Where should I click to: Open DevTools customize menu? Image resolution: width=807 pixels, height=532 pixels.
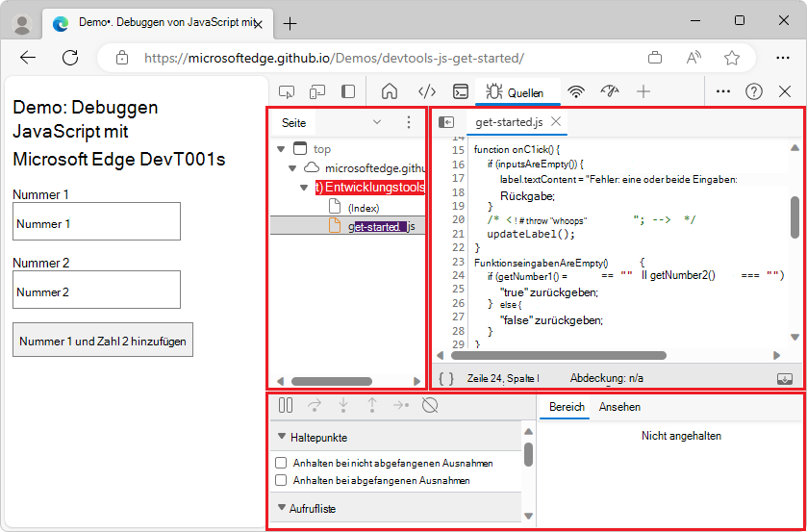(723, 91)
